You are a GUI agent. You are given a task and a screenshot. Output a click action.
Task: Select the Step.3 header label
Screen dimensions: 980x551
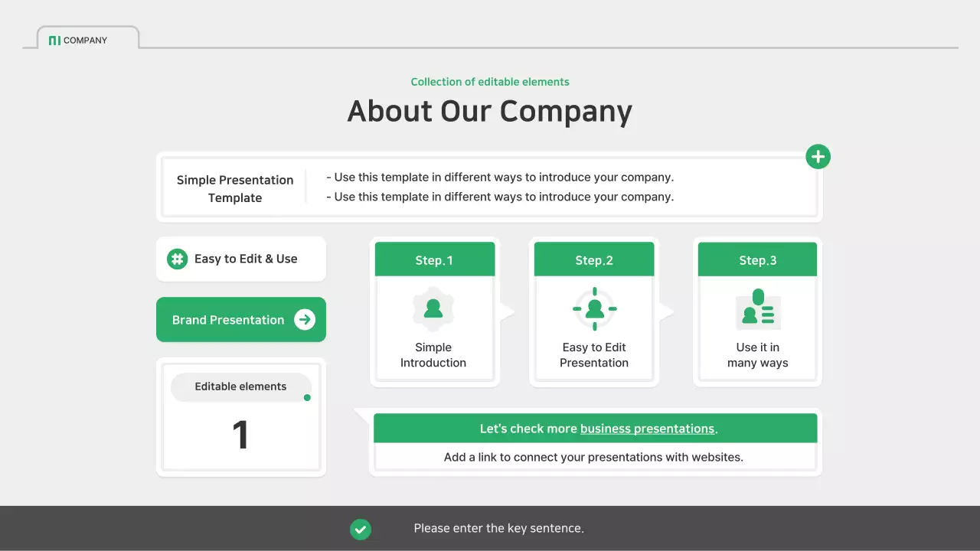(x=757, y=260)
